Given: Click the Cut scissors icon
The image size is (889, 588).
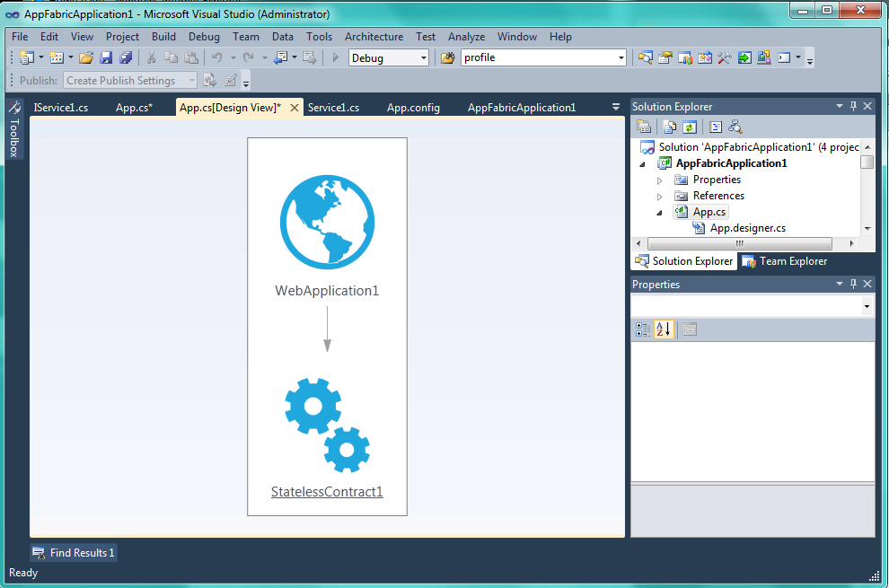Looking at the screenshot, I should point(152,57).
